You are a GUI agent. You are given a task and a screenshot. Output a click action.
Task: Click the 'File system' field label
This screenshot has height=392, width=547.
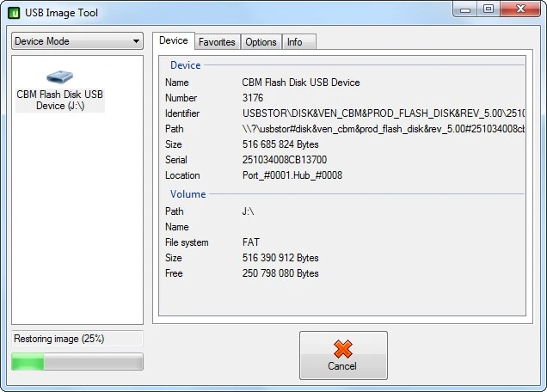pos(187,242)
